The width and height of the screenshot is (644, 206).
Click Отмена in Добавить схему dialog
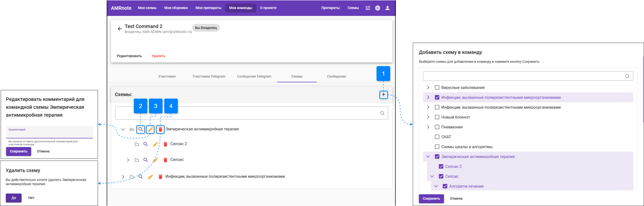click(x=456, y=199)
